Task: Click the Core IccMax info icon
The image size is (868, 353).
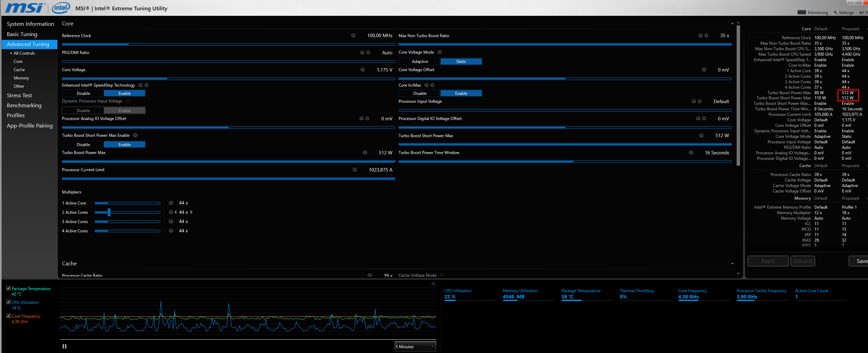Action: coord(426,85)
